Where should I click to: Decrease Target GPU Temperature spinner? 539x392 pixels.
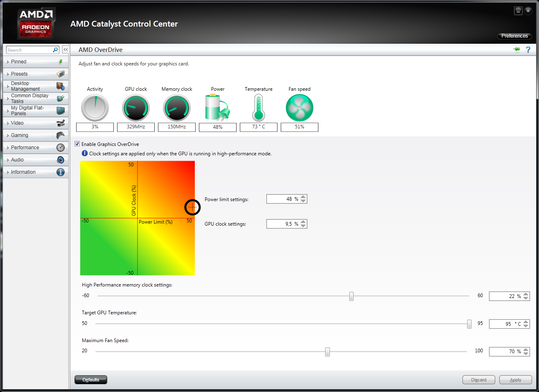tap(526, 326)
